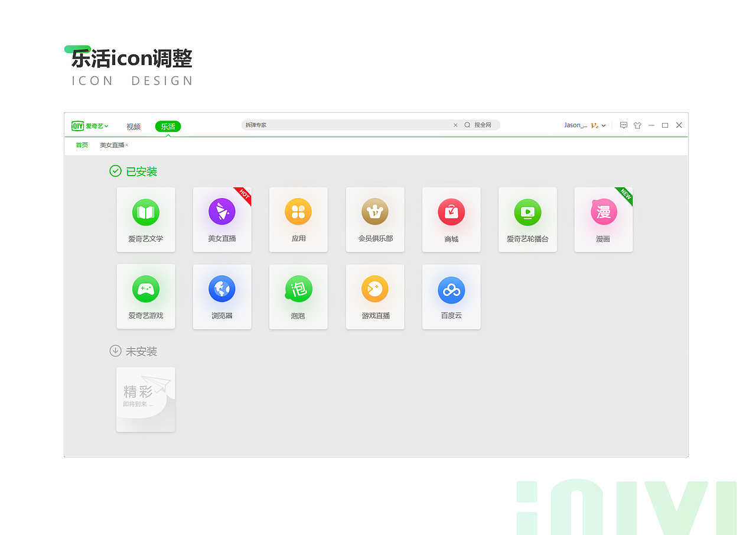756x535 pixels.
Task: Click the 爱奇艺轮播台 label text
Action: [x=527, y=239]
